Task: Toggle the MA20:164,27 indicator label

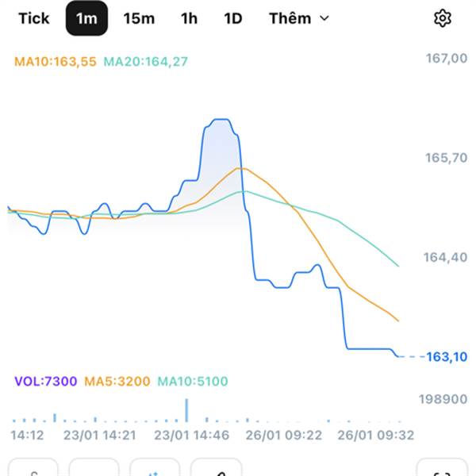Action: [x=146, y=61]
